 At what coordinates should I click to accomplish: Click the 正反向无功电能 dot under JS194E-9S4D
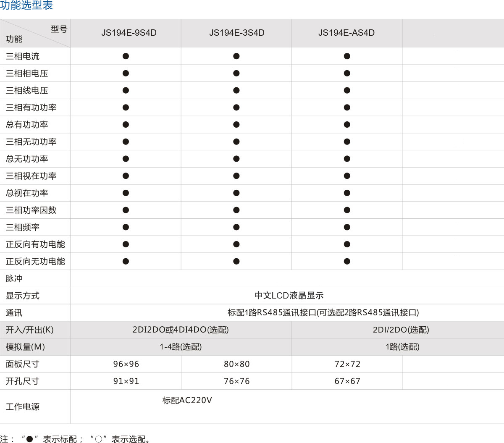pyautogui.click(x=126, y=262)
